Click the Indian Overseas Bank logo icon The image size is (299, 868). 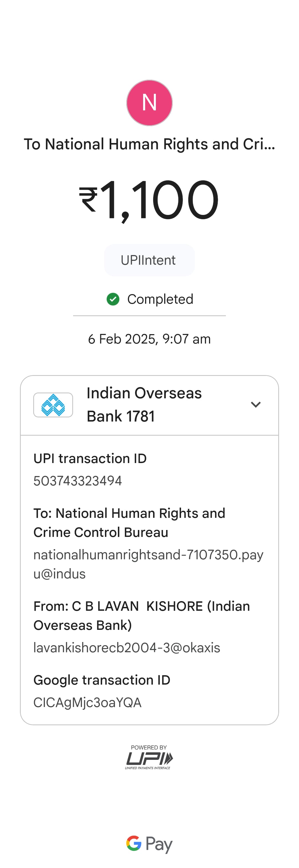pos(53,405)
